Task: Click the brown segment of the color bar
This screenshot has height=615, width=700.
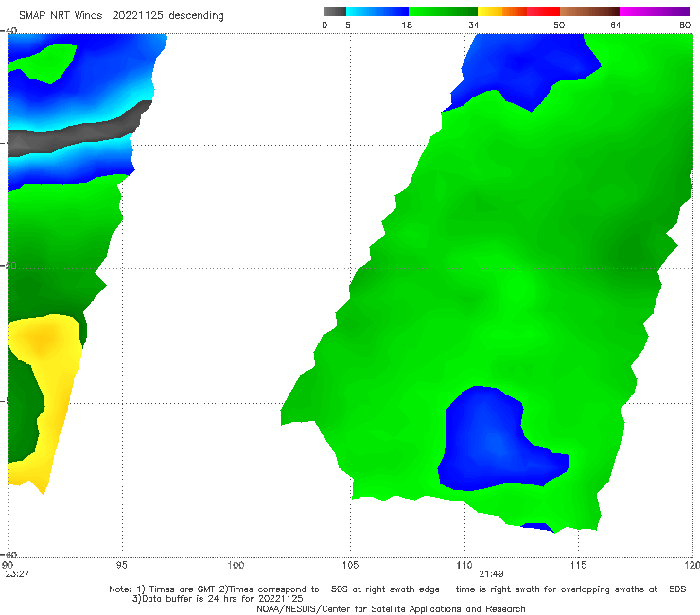Action: (589, 11)
